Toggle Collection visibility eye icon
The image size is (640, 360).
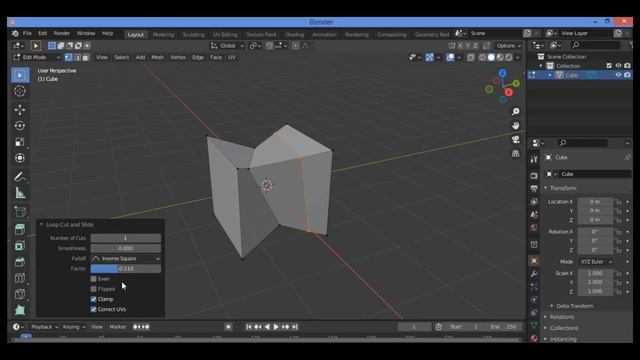pos(618,66)
